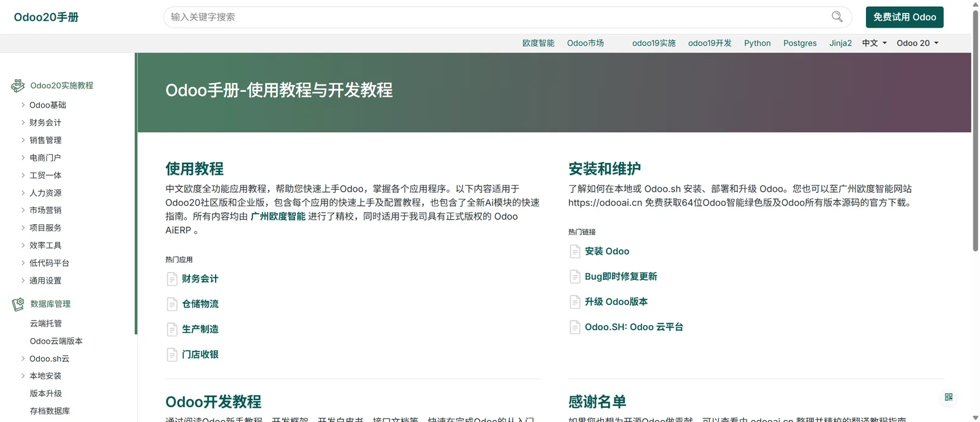This screenshot has height=422, width=980.
Task: Click the 免费试用 Odoo button
Action: 905,17
